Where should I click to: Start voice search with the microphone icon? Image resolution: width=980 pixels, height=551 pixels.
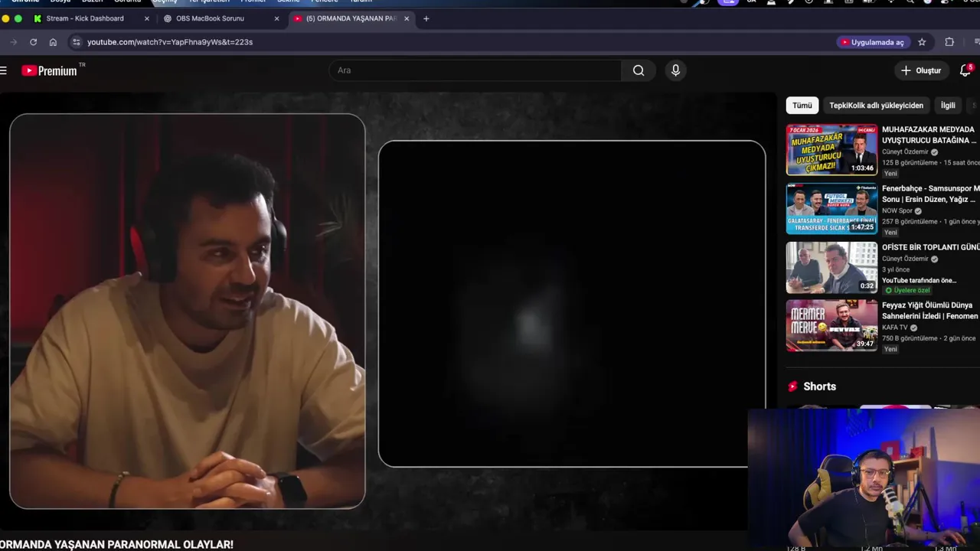tap(675, 70)
